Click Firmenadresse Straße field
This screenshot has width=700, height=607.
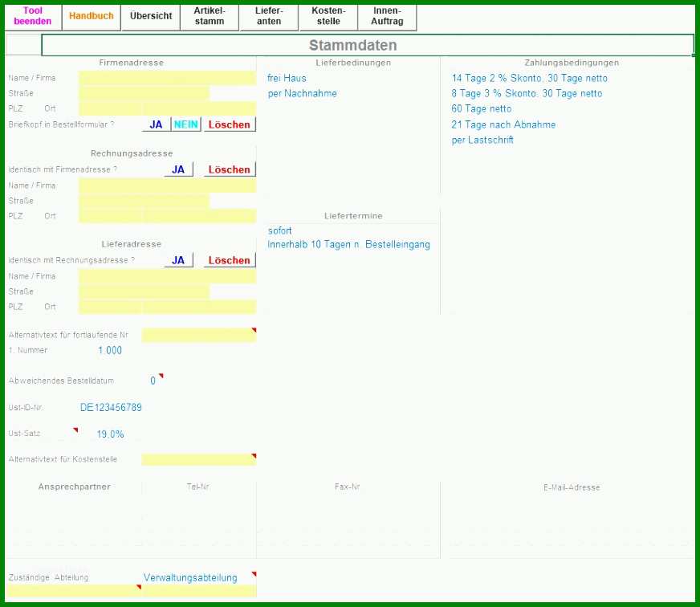click(144, 93)
